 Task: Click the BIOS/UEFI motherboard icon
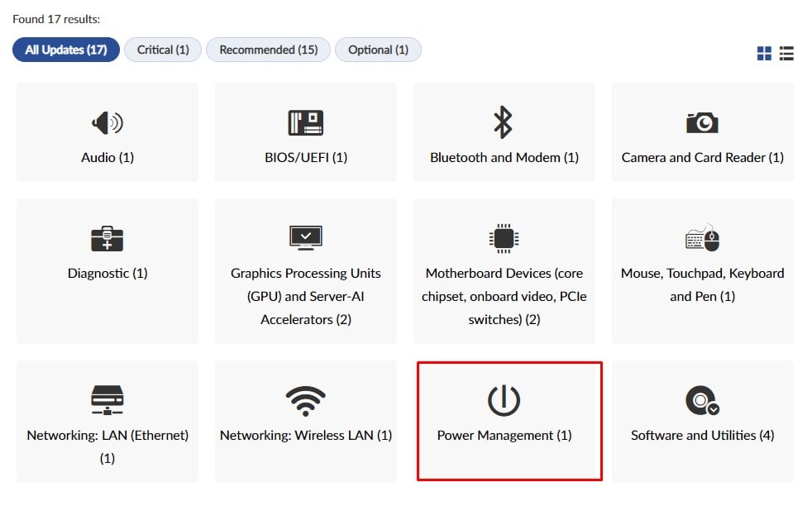tap(306, 123)
